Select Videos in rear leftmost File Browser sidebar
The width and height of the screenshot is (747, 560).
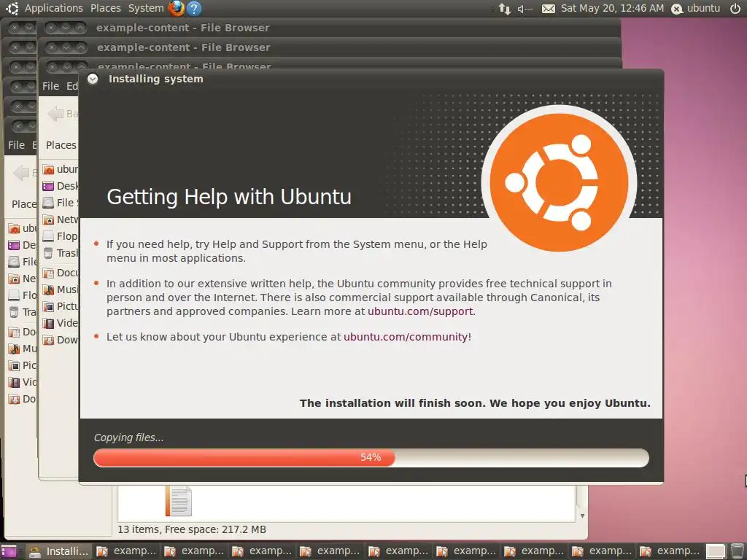coord(23,382)
